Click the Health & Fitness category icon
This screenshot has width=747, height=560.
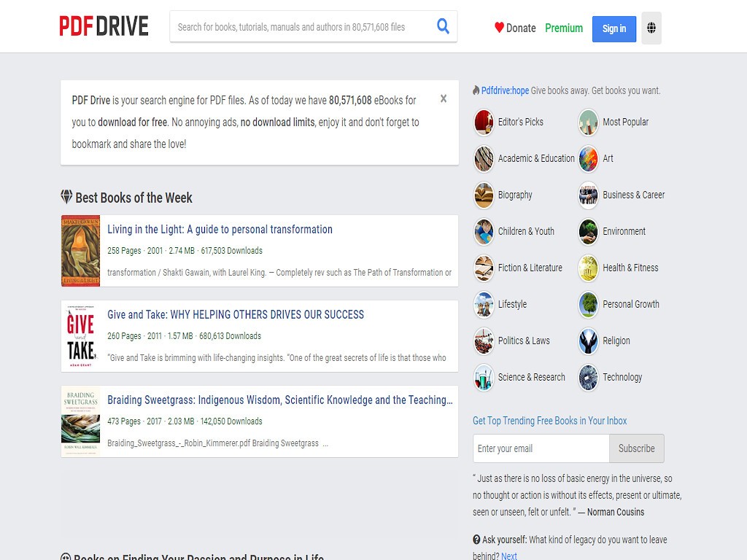pyautogui.click(x=589, y=268)
